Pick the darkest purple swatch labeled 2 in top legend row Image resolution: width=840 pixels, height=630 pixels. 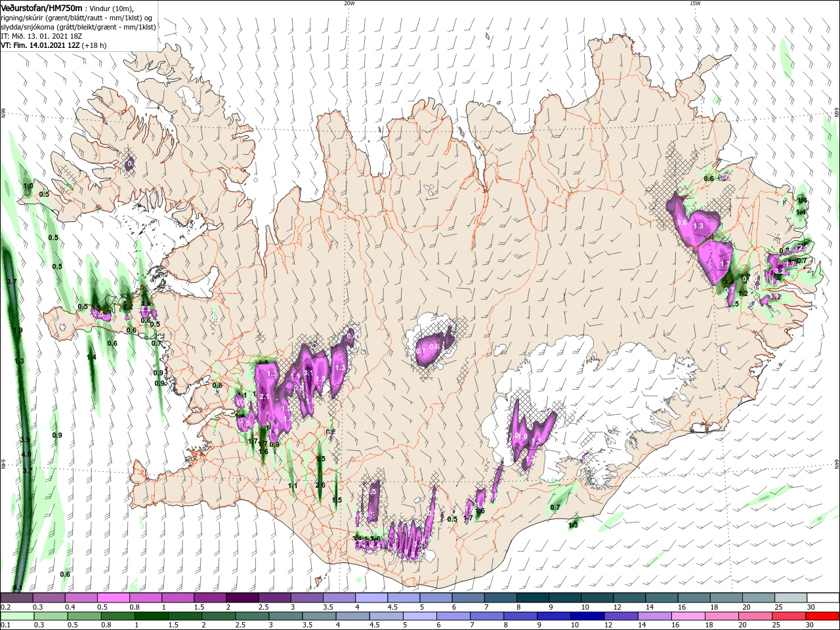pyautogui.click(x=242, y=598)
